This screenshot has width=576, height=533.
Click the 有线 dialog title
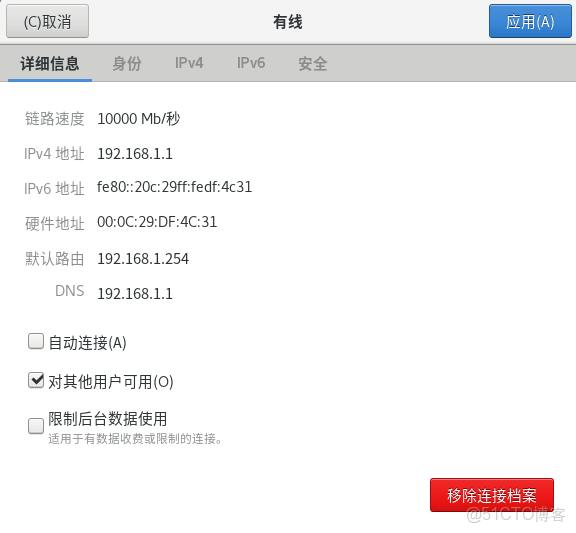coord(288,22)
